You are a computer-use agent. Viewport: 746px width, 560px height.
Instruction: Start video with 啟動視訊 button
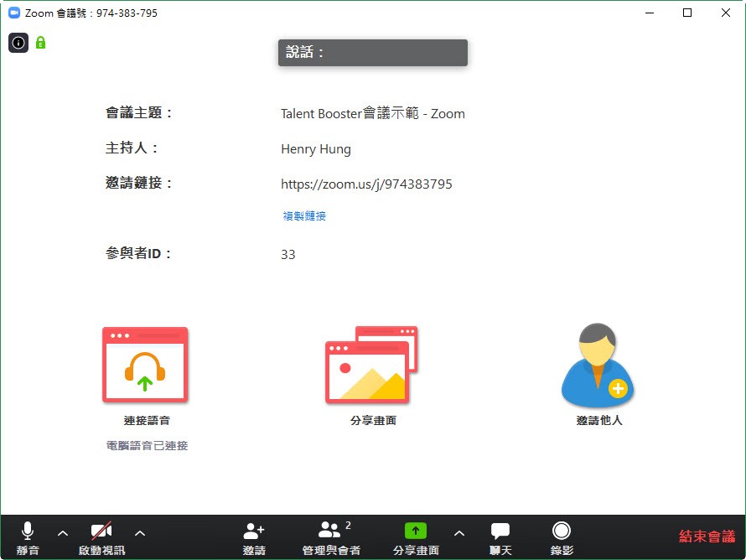101,537
